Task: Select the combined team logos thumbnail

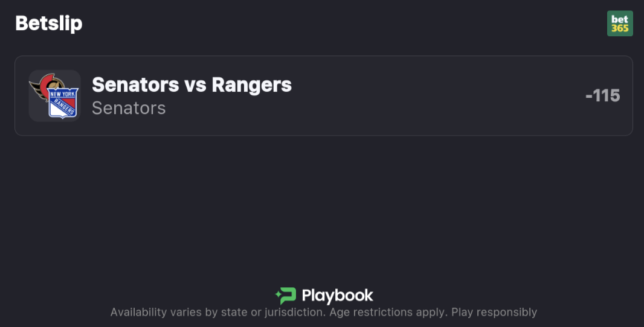Action: (x=54, y=96)
